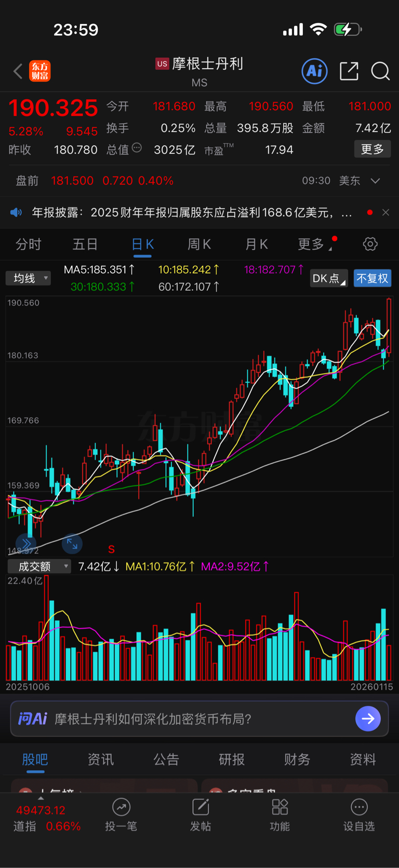Tap the 盘前 price 181.500
This screenshot has width=399, height=868.
pos(72,180)
